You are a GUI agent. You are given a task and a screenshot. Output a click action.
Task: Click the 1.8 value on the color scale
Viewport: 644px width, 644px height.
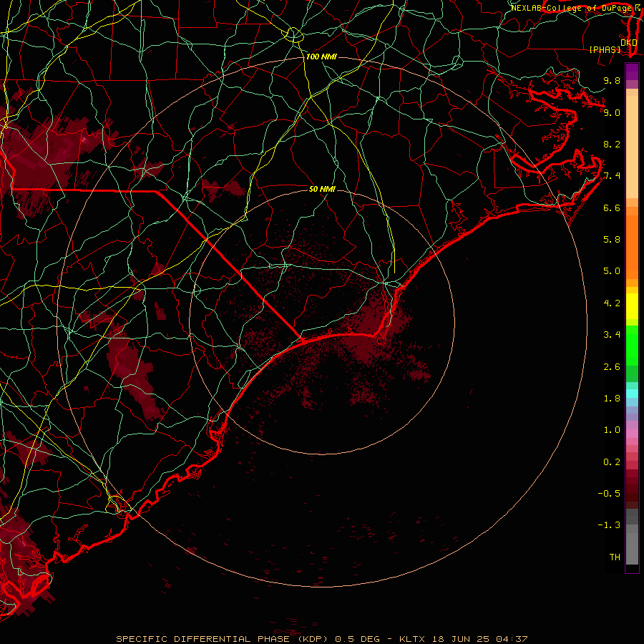(x=612, y=399)
